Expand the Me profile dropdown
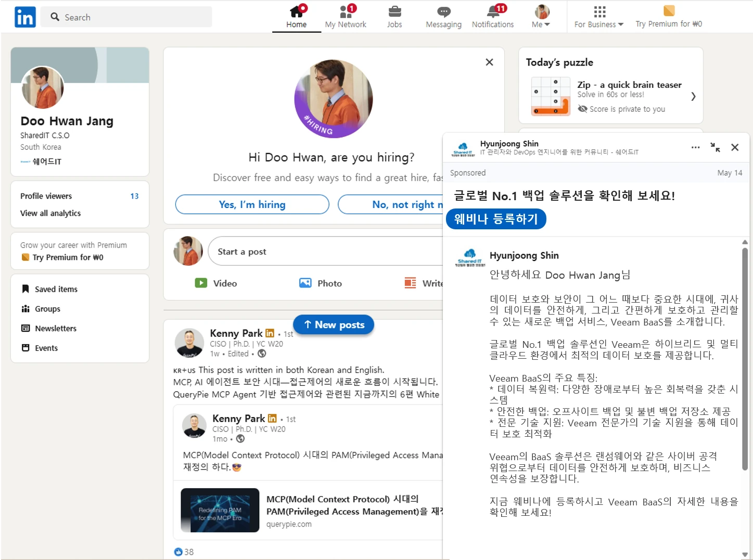 coord(541,24)
